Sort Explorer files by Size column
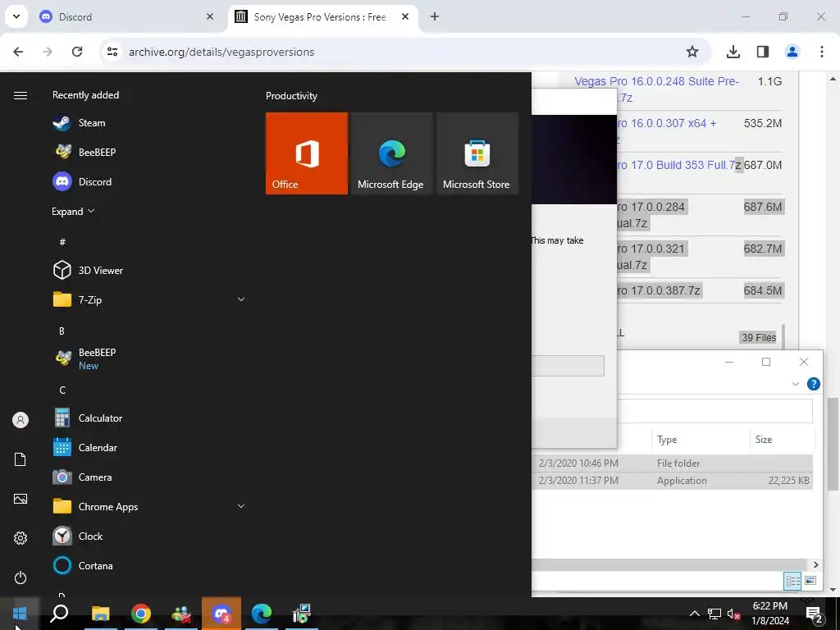Viewport: 840px width, 630px height. [x=782, y=440]
